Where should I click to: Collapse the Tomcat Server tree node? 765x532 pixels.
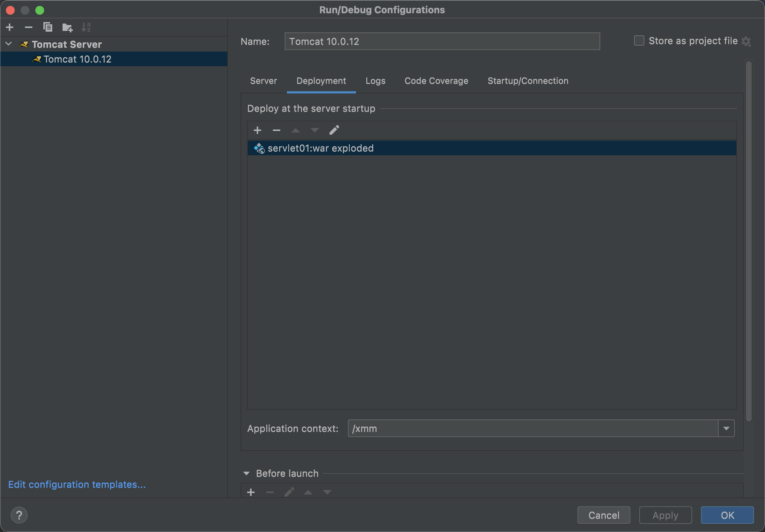pyautogui.click(x=9, y=44)
